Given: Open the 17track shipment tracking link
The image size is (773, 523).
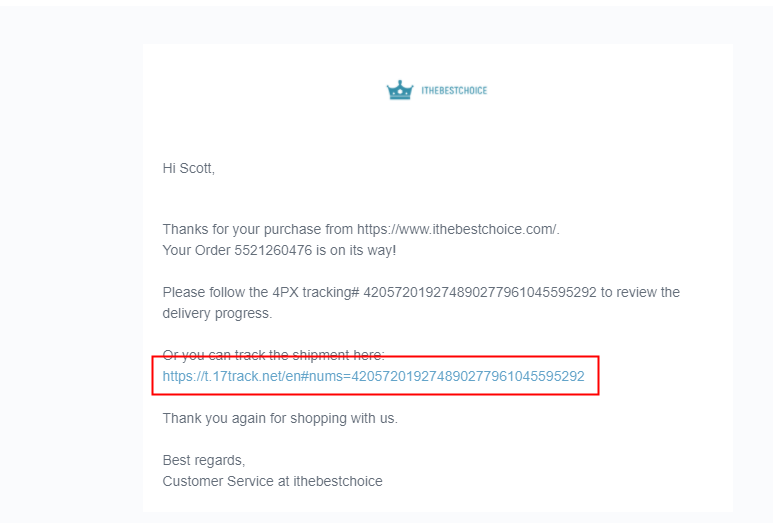Looking at the screenshot, I should (x=373, y=376).
